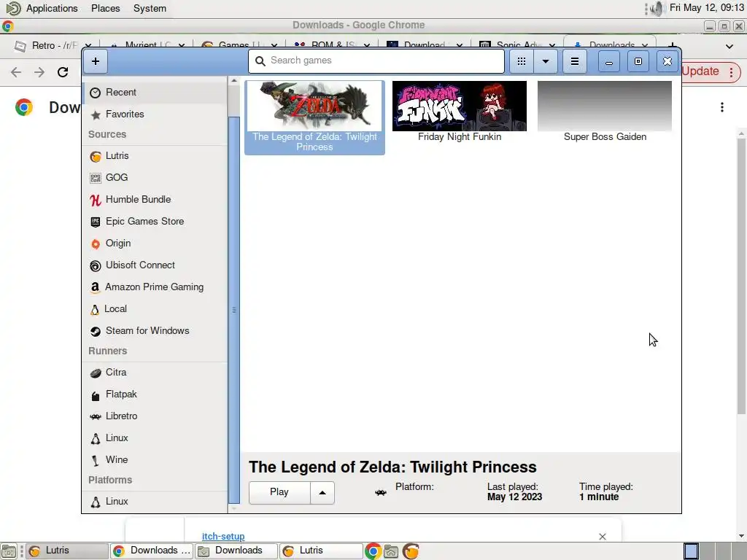Viewport: 747px width, 560px height.
Task: Open the Lutris hamburger menu
Action: tap(575, 61)
